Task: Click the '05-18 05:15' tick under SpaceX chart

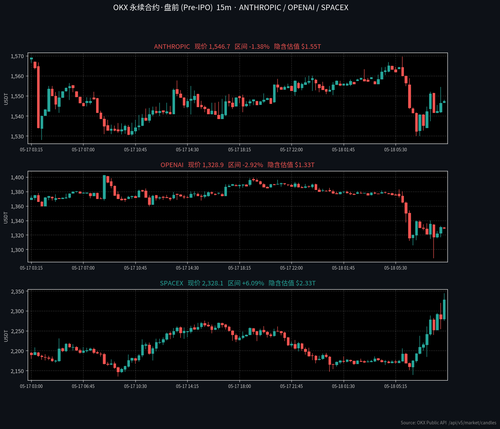Action: pyautogui.click(x=395, y=386)
